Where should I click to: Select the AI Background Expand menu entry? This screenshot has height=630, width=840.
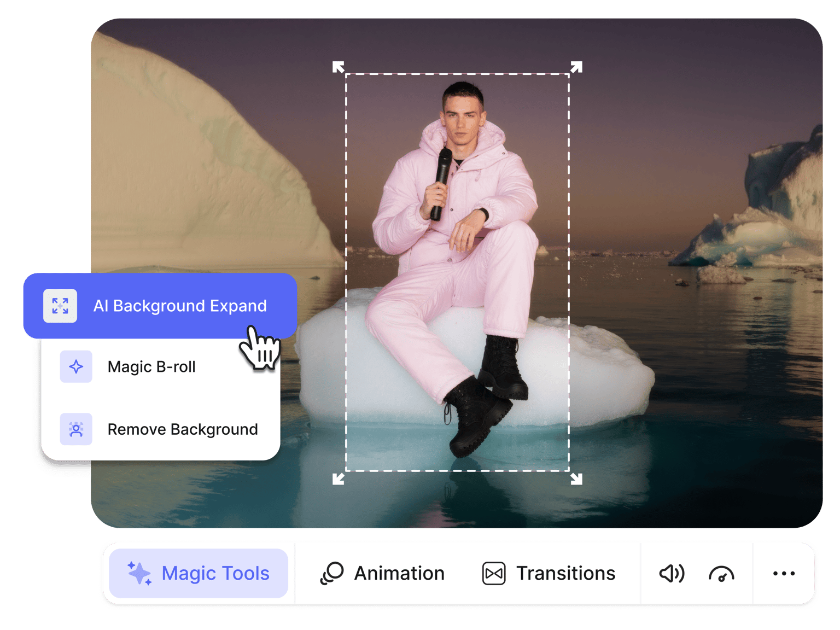coord(180,306)
